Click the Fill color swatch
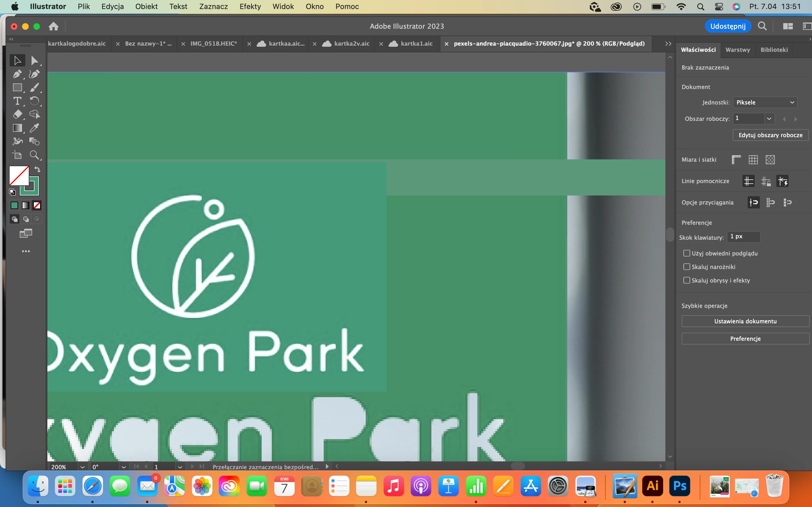 coord(19,176)
